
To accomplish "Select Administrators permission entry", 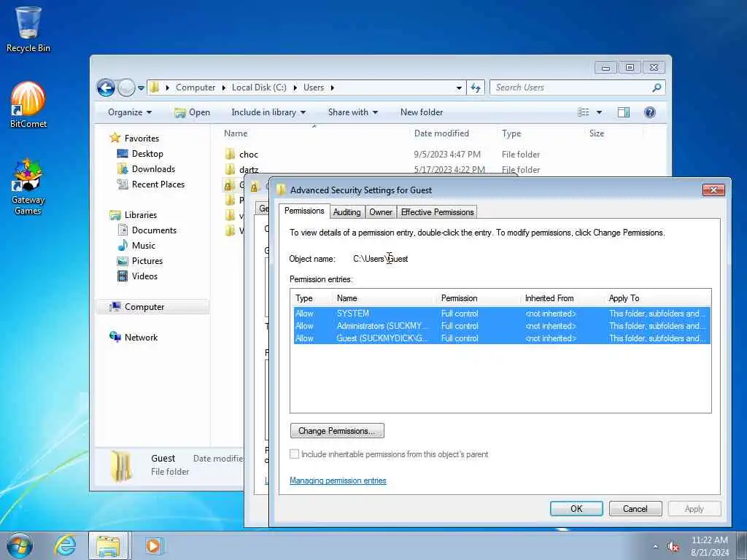I will click(x=502, y=326).
